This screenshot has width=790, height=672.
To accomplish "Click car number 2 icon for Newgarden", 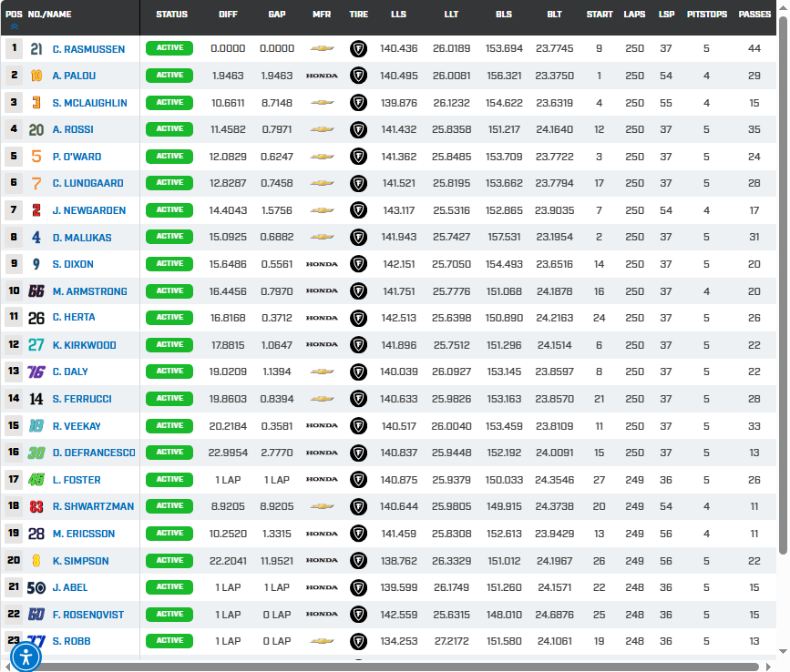I will [x=36, y=210].
